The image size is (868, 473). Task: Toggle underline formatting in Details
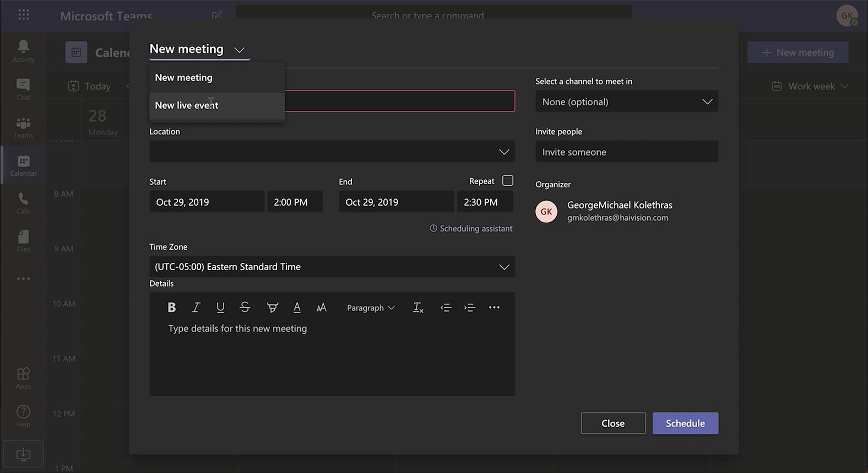click(x=220, y=308)
